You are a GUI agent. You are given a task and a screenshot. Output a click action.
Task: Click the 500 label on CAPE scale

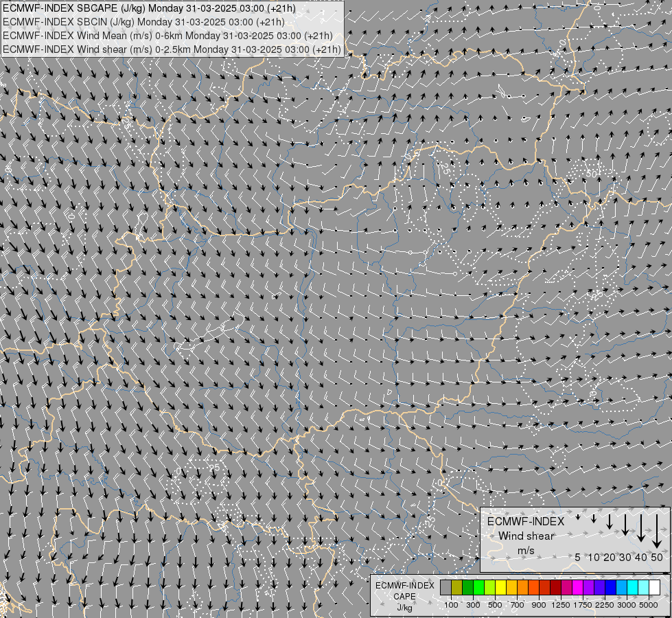pos(495,605)
